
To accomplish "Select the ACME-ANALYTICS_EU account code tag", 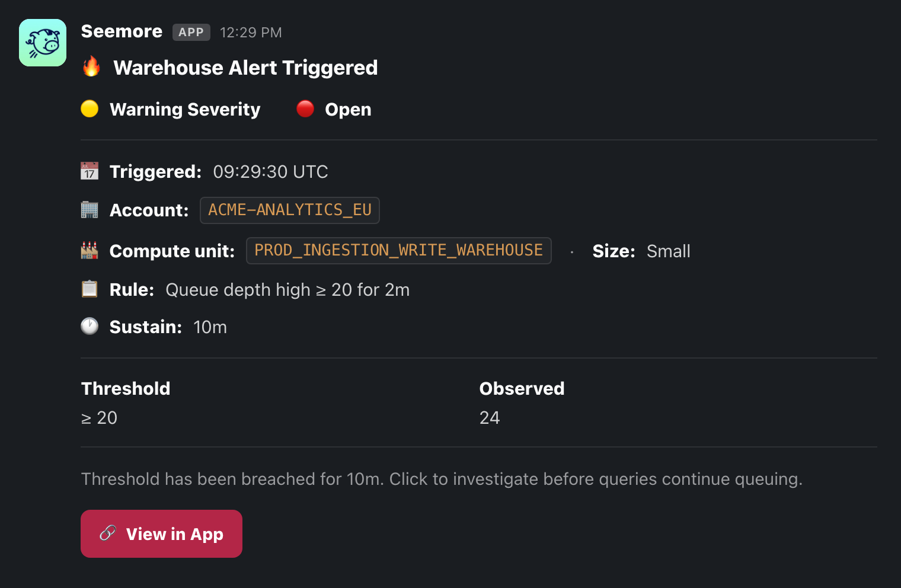I will (290, 210).
